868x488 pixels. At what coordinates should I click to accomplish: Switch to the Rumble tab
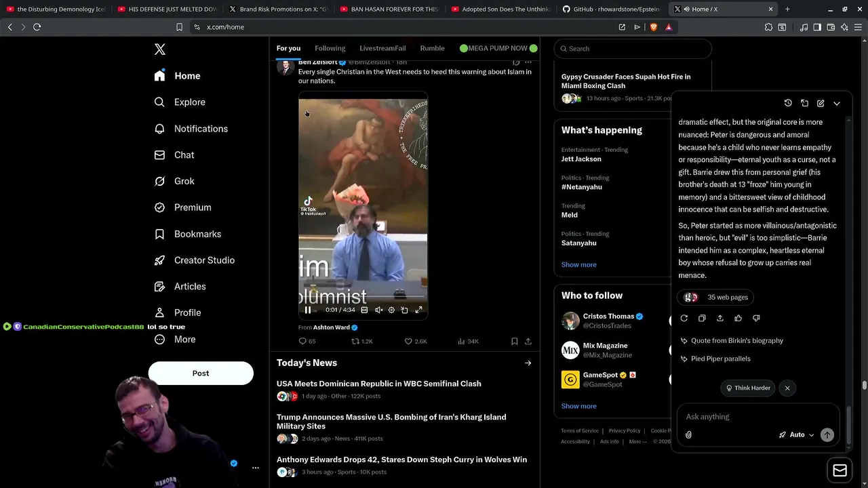(x=432, y=48)
